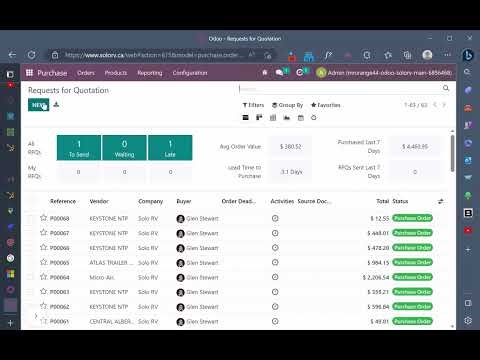Image resolution: width=480 pixels, height=360 pixels.
Task: Expand the browser side panel chevron
Action: point(36,316)
